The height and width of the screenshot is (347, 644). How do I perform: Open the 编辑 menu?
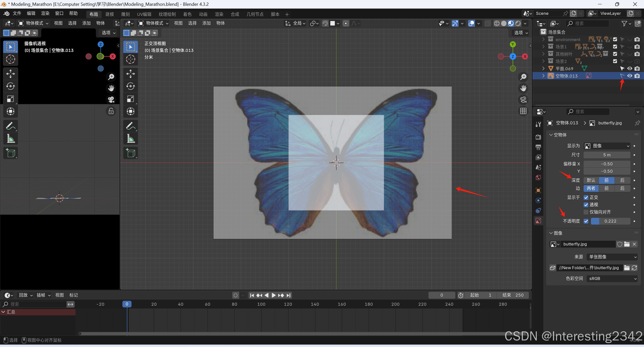[x=31, y=13]
